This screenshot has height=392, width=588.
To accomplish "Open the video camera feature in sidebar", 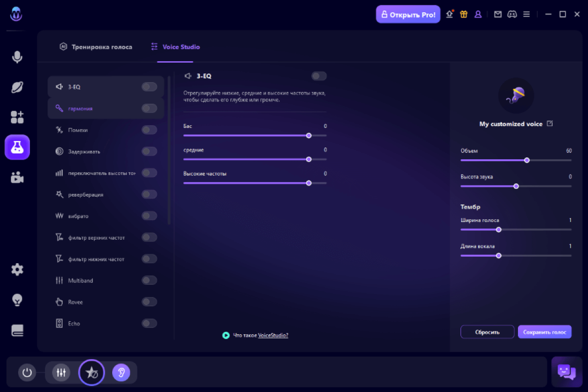I will click(17, 177).
